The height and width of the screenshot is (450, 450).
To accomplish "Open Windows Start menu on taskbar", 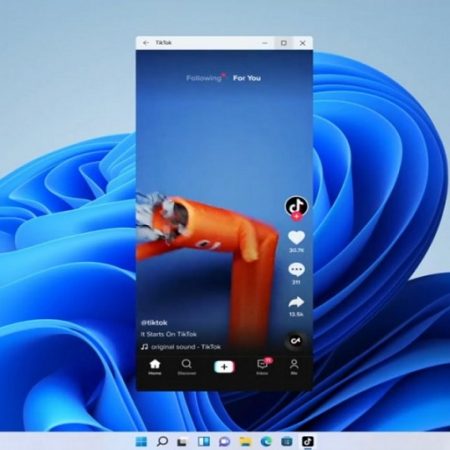I will (141, 442).
